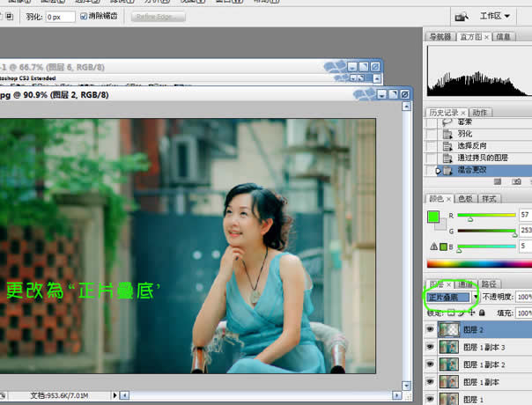This screenshot has height=405, width=532.
Task: Set history brush source at 选择反向 state
Action: coord(432,146)
